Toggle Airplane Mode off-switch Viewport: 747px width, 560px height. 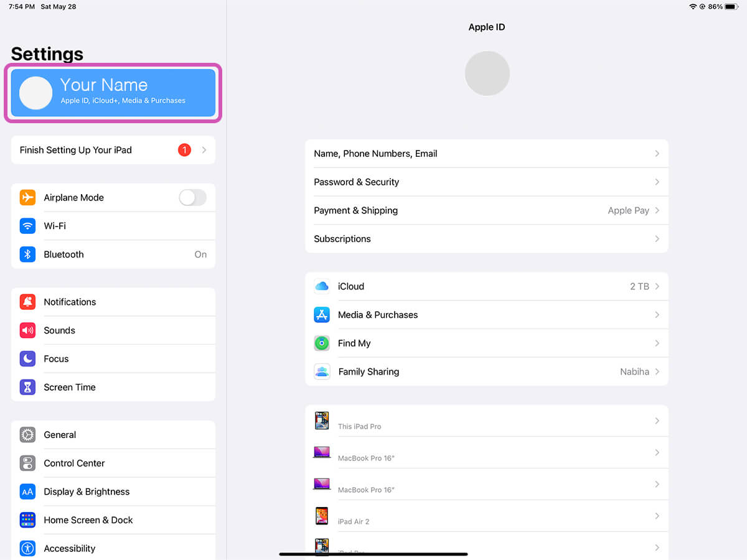coord(192,197)
